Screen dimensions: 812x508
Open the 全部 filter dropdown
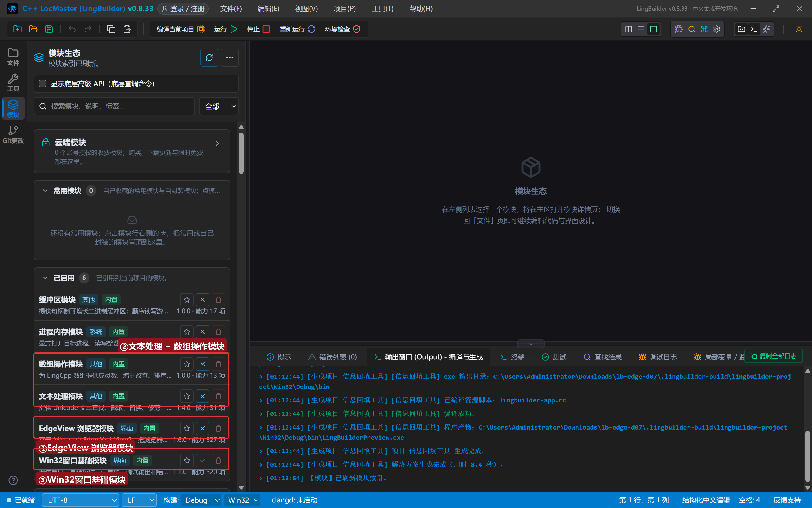(x=219, y=106)
